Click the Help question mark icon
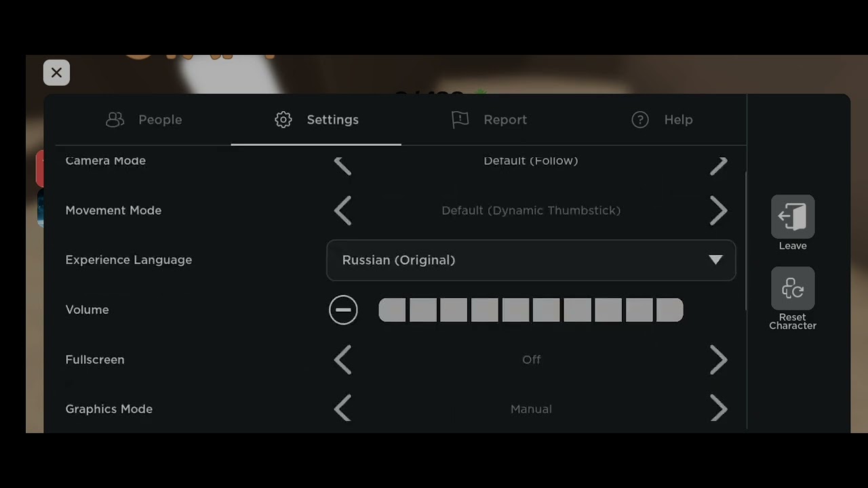 pyautogui.click(x=640, y=120)
